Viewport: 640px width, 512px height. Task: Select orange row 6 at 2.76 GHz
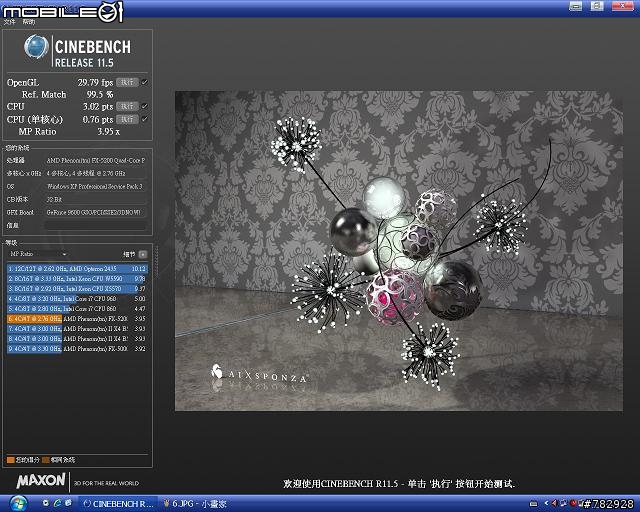(x=77, y=319)
